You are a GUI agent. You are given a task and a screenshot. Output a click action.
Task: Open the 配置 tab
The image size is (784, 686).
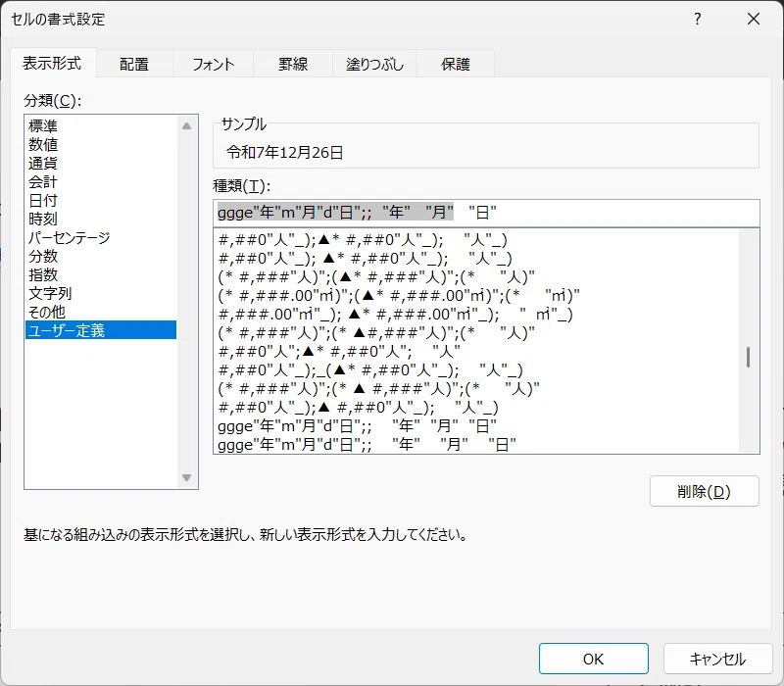point(134,64)
